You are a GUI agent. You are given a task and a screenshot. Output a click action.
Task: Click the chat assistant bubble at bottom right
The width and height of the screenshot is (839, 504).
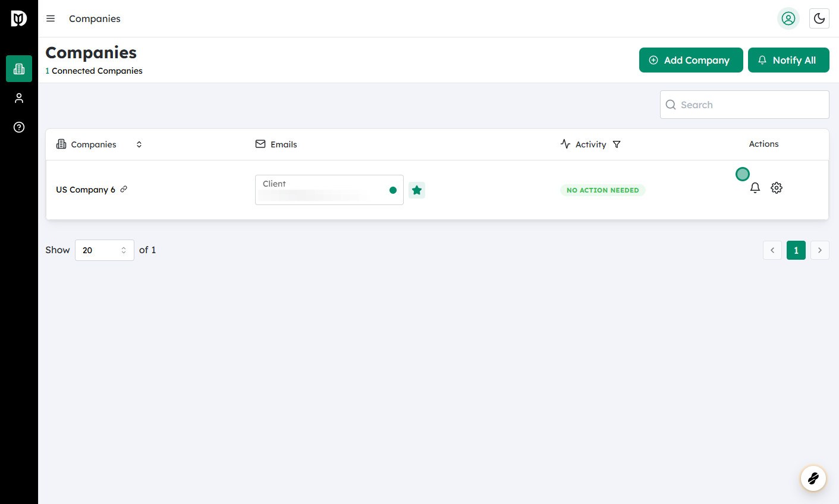pos(813,478)
